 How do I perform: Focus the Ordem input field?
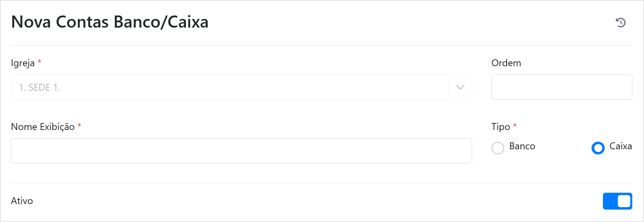562,87
